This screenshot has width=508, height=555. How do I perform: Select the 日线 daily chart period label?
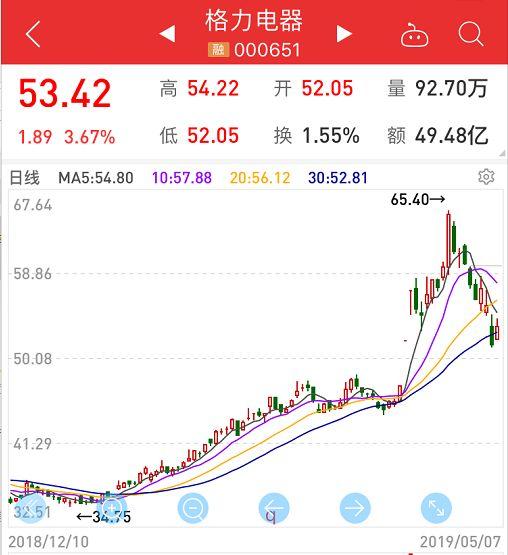[24, 178]
